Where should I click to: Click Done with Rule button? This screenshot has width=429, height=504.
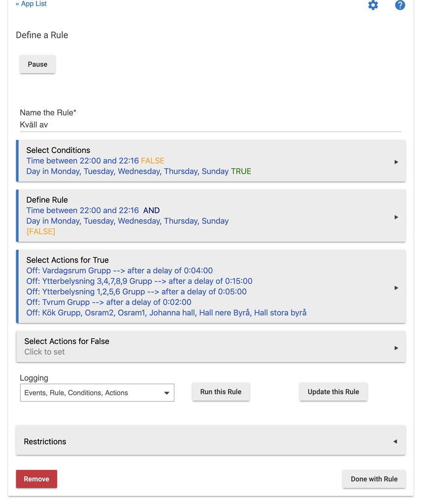click(x=374, y=479)
